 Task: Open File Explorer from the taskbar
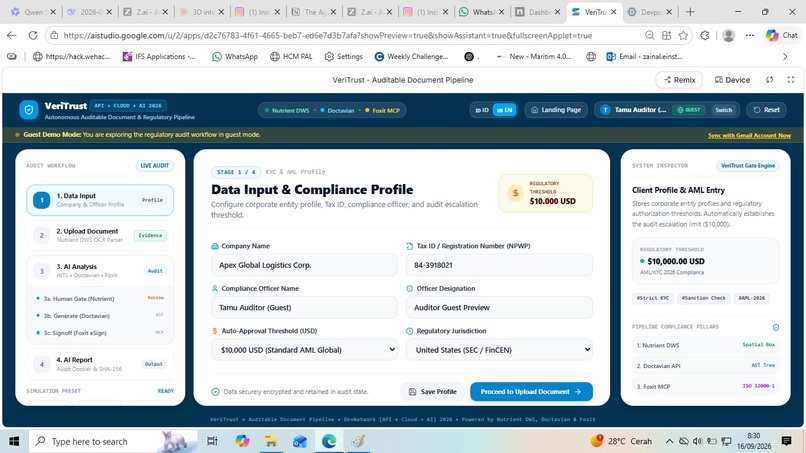tap(271, 441)
